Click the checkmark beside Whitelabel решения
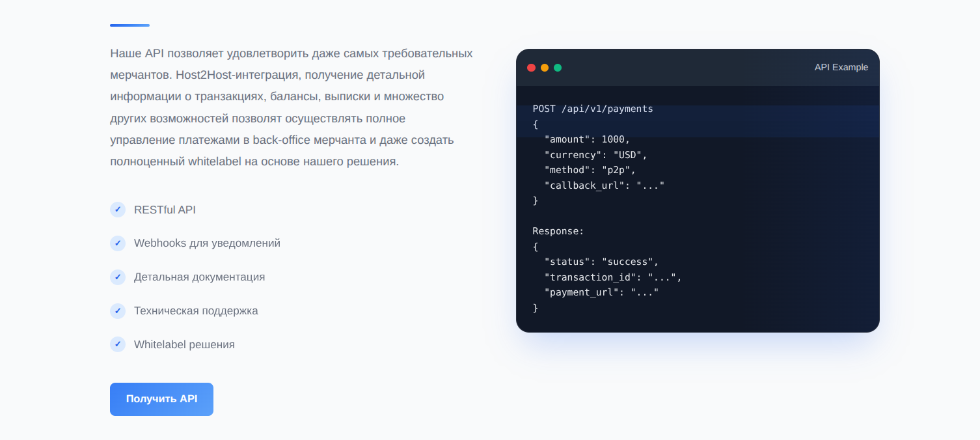This screenshot has width=980, height=440. point(118,345)
